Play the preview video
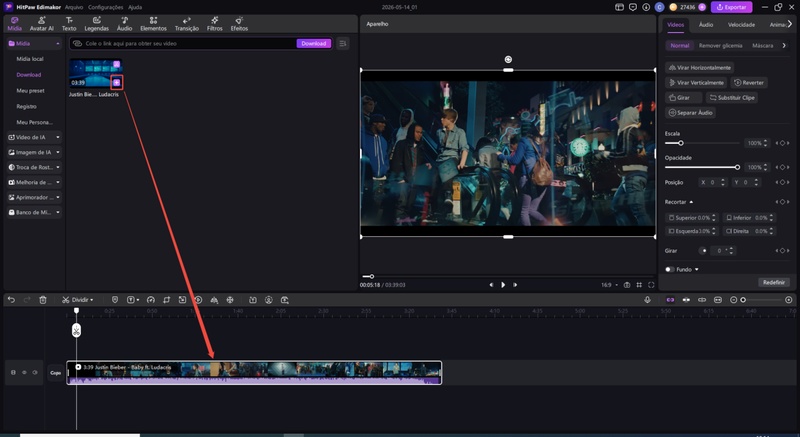The image size is (800, 437). point(503,285)
